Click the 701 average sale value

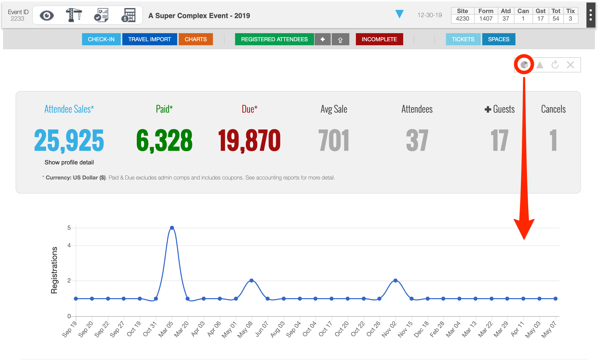(334, 140)
